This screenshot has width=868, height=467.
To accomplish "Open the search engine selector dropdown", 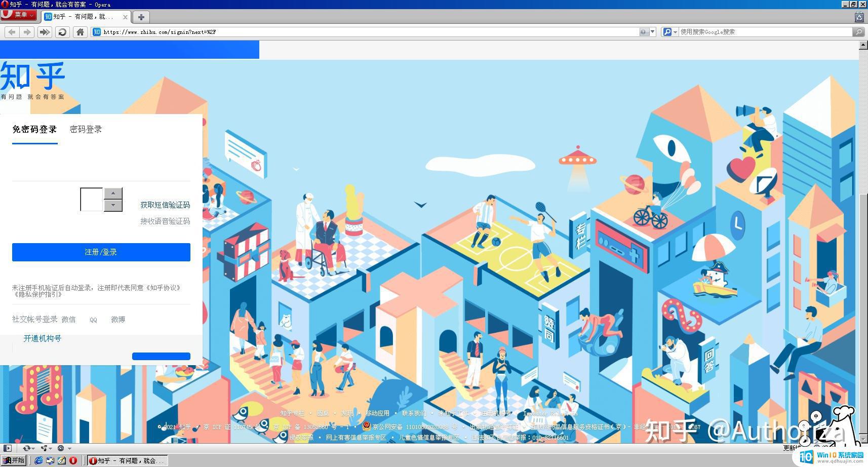I will click(x=670, y=32).
